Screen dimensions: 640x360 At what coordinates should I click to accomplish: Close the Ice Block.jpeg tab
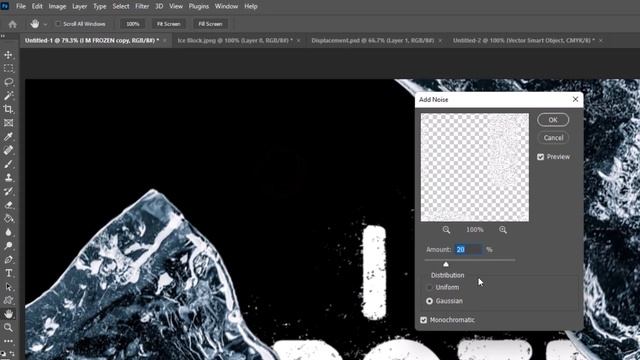click(x=298, y=40)
